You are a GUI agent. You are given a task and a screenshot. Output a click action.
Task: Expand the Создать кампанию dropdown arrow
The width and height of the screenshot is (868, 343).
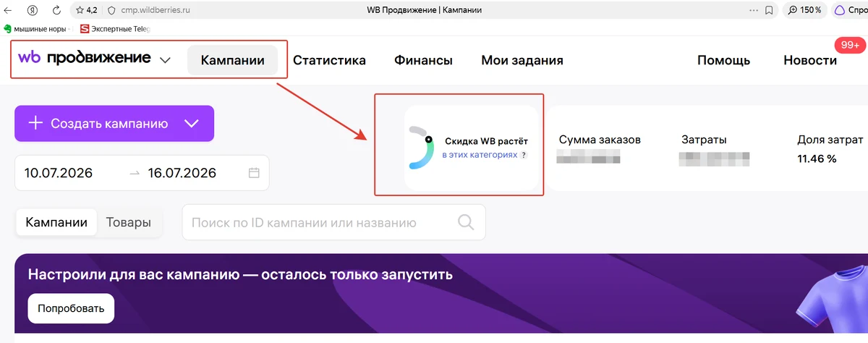click(x=192, y=124)
